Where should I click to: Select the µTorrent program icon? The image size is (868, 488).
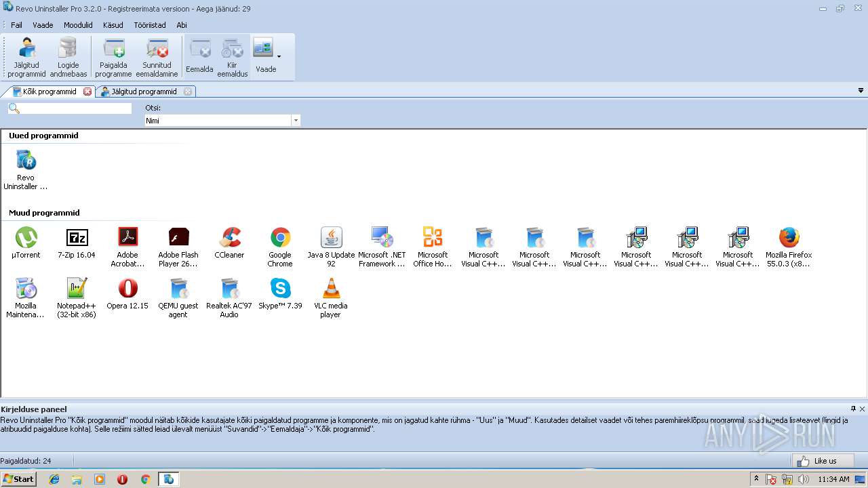pos(26,243)
